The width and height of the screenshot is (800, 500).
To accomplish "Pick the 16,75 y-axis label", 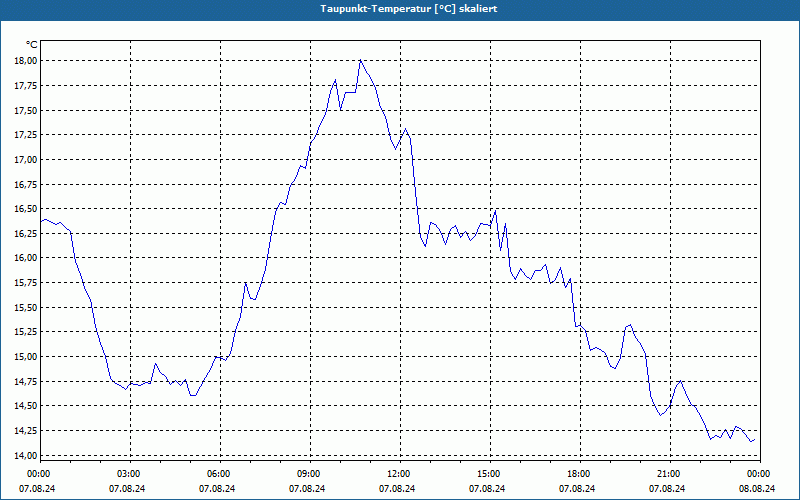I will (x=27, y=184).
